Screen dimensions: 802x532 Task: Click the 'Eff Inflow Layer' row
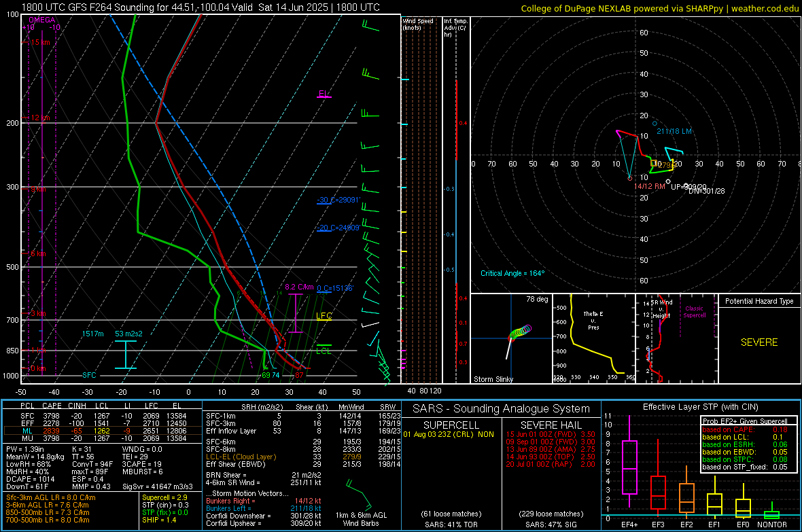[x=303, y=431]
